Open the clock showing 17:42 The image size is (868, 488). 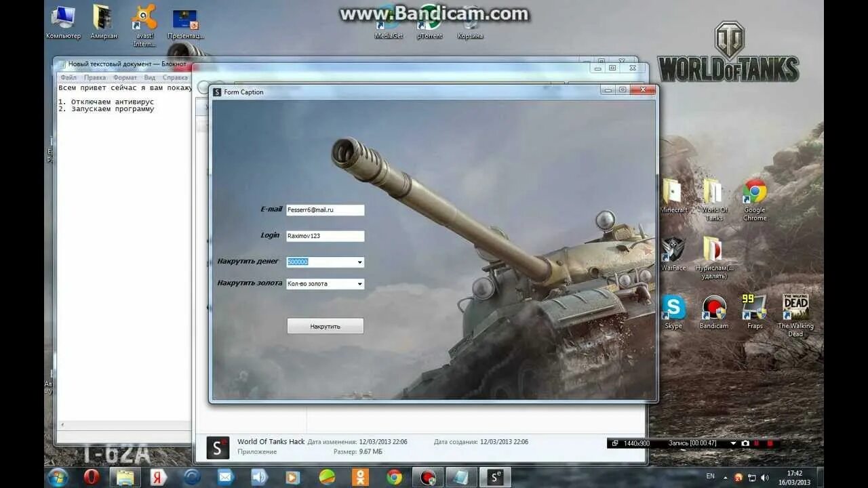coord(795,478)
